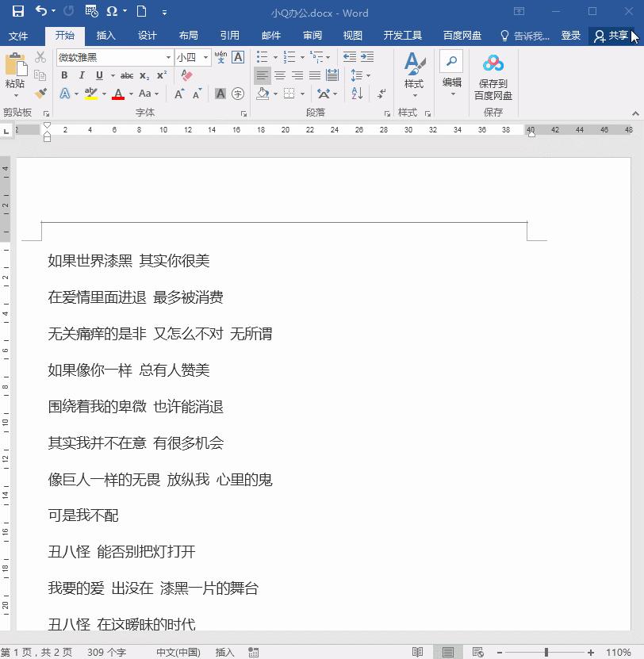Viewport: 644px width, 659px height.
Task: Switch to 开发工具 tab
Action: [x=402, y=36]
